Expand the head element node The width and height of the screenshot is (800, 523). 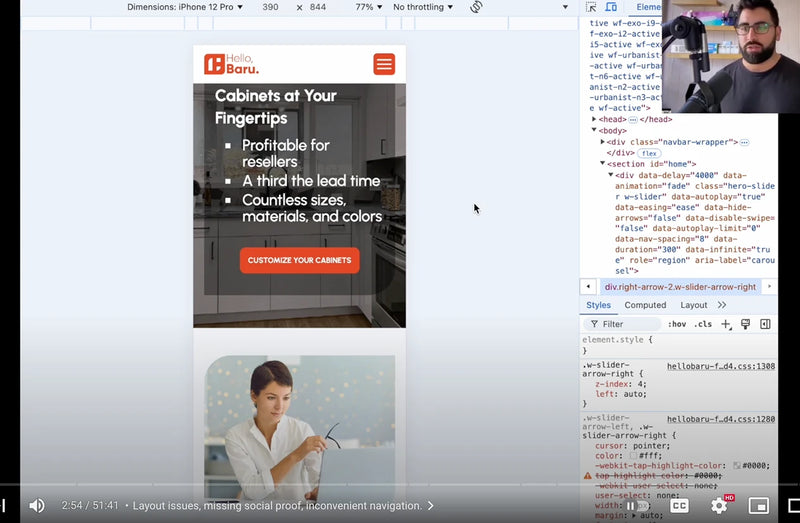tap(595, 119)
